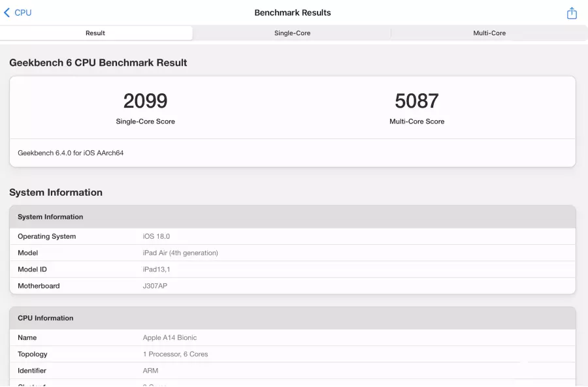Click the 'iPad13,1' model ID value
Viewport: 588px width, 387px height.
[x=156, y=270]
